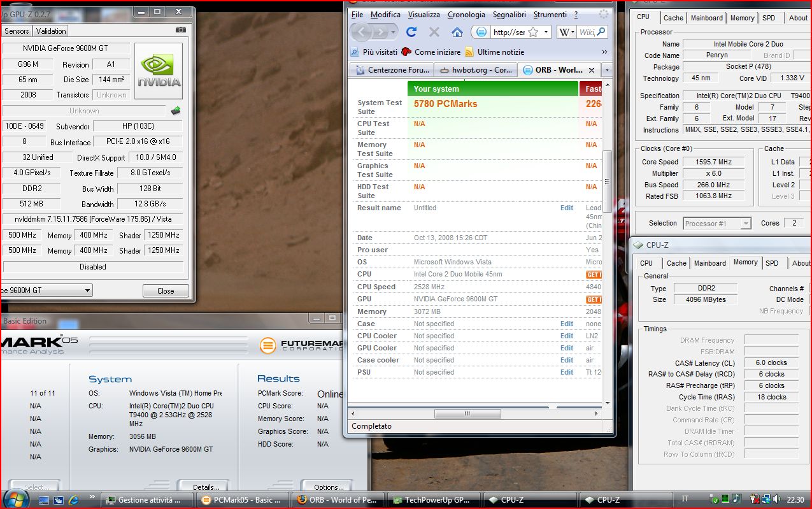
Task: Click the Firefox horizontal scrollbar thumb
Action: [467, 413]
